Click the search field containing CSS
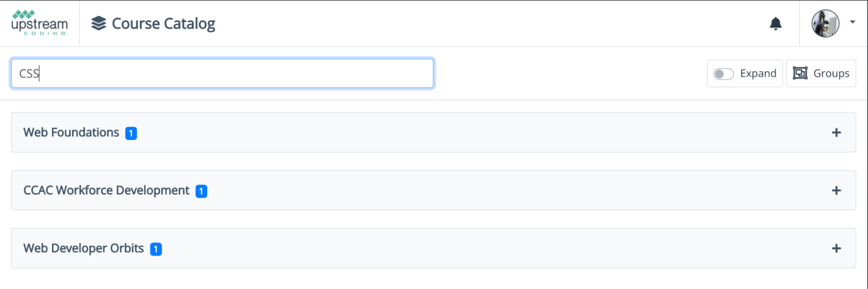Viewport: 868px width, 289px height. click(x=222, y=73)
